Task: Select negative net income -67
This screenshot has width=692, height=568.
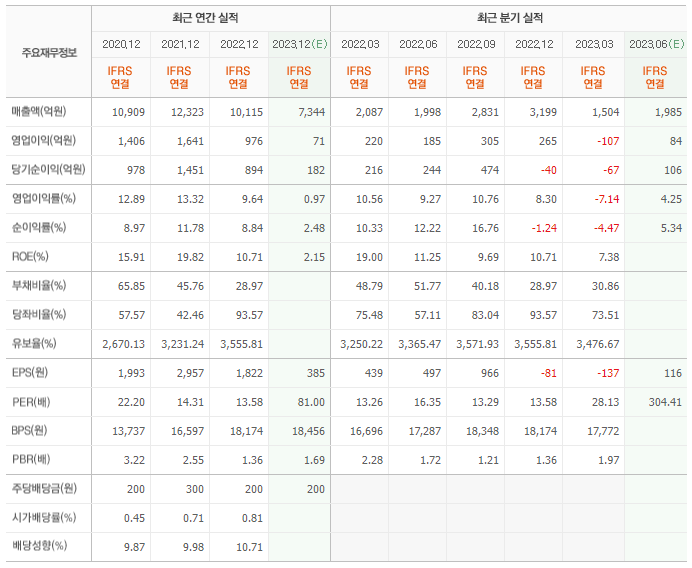Action: point(611,170)
